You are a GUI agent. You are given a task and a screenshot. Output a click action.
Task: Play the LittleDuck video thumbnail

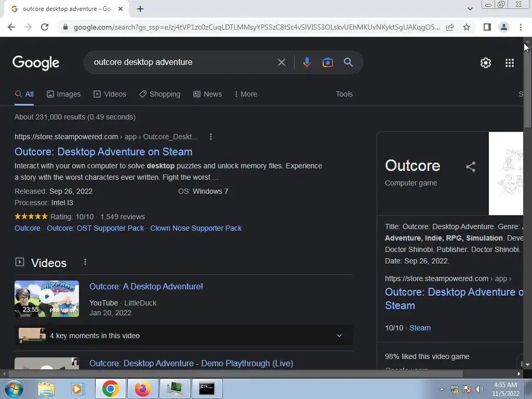click(47, 299)
